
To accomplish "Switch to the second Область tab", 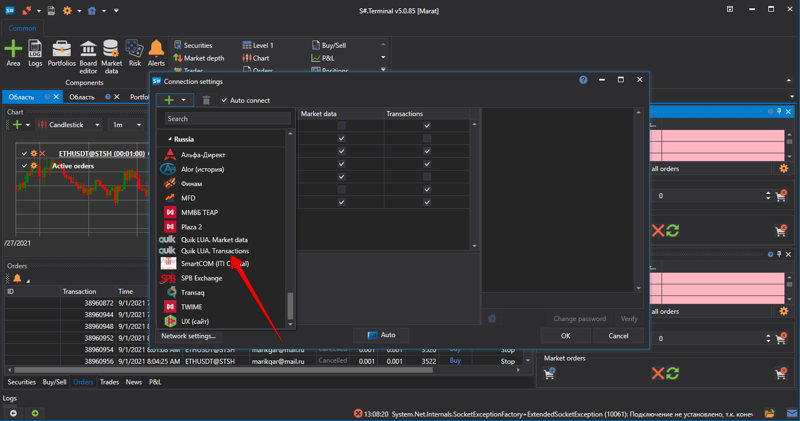I will pyautogui.click(x=82, y=97).
